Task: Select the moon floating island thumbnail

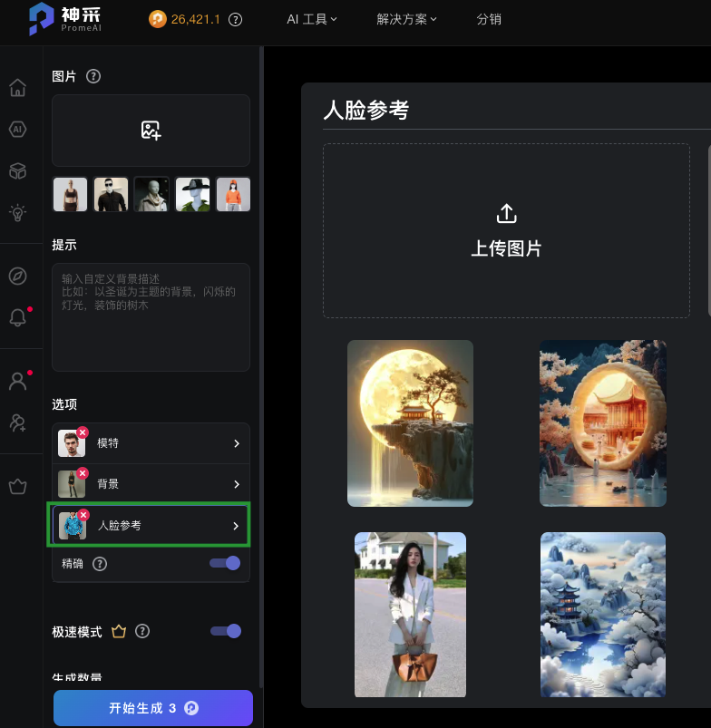Action: coord(410,422)
